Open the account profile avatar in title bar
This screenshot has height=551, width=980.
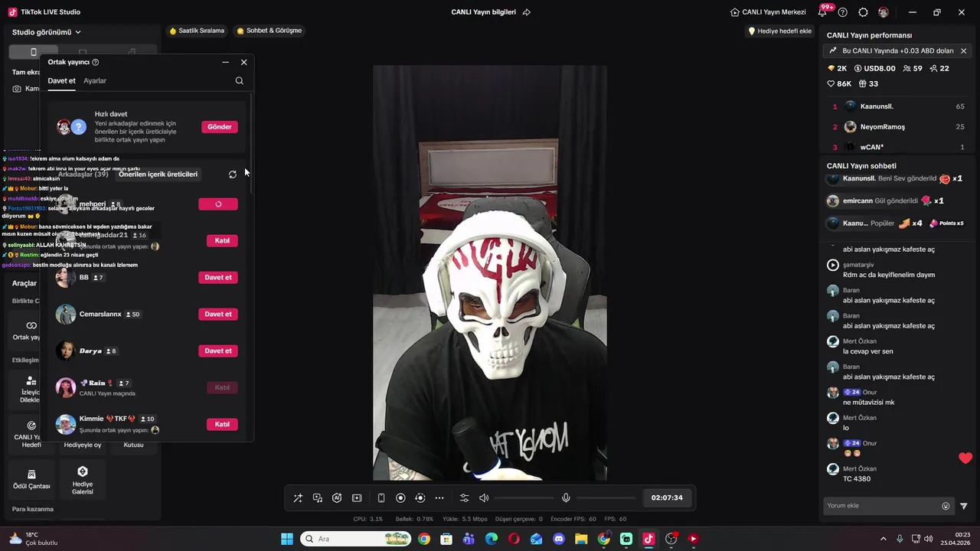[884, 12]
